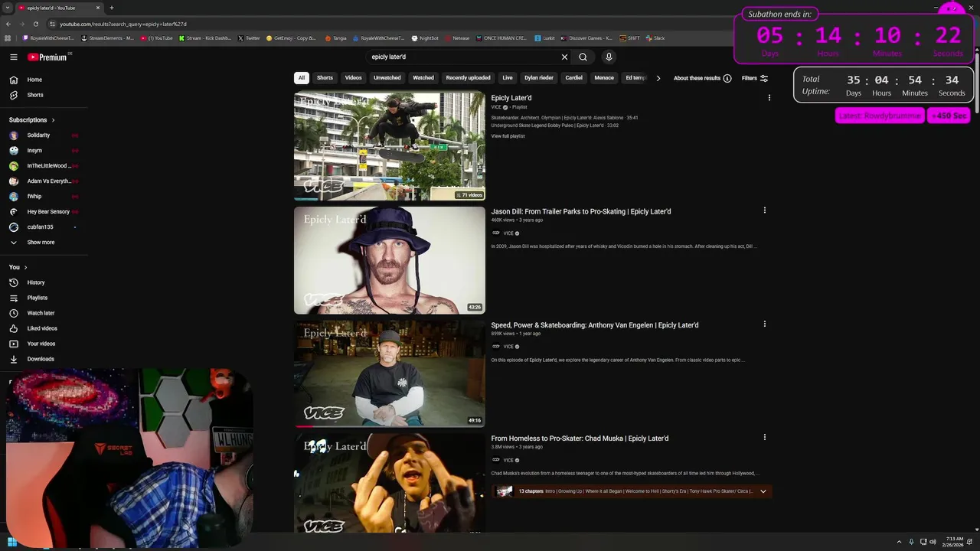Open the Windows Start menu
The image size is (980, 551).
[x=12, y=542]
